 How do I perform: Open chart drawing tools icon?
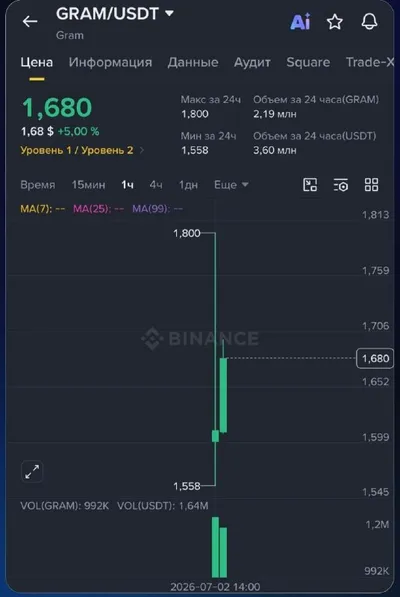[310, 185]
